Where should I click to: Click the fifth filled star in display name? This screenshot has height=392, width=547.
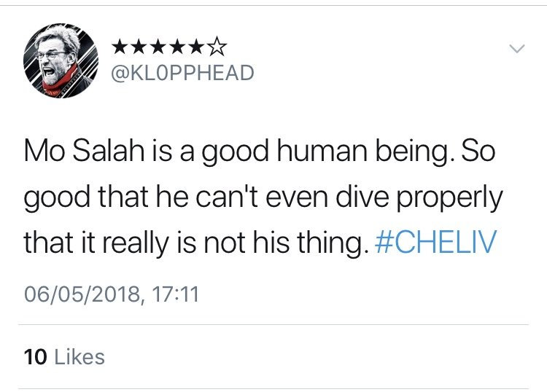(x=197, y=47)
